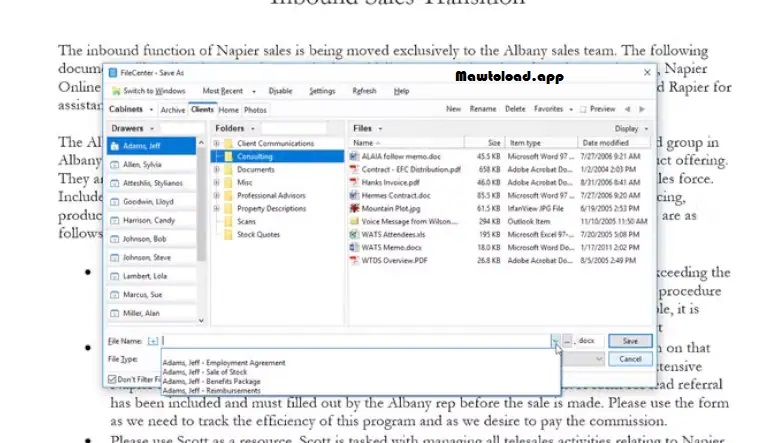Open the Settings menu

click(x=322, y=91)
